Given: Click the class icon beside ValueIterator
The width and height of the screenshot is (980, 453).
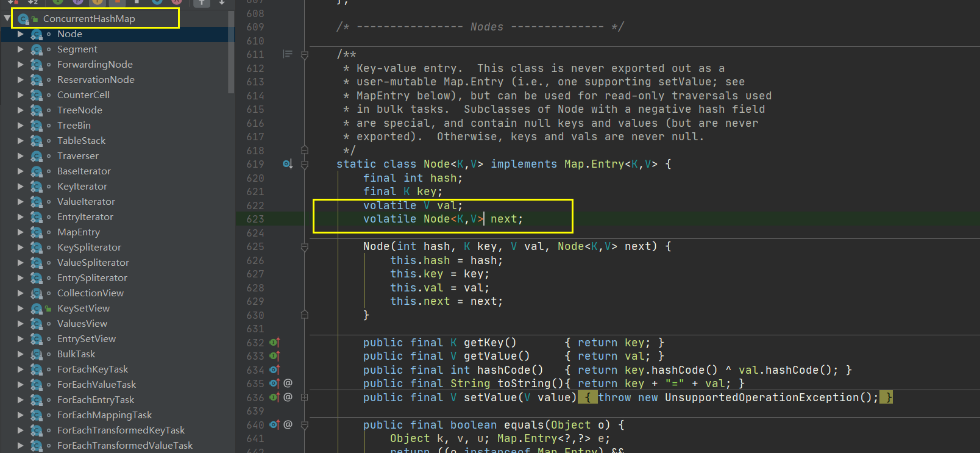Looking at the screenshot, I should point(37,202).
